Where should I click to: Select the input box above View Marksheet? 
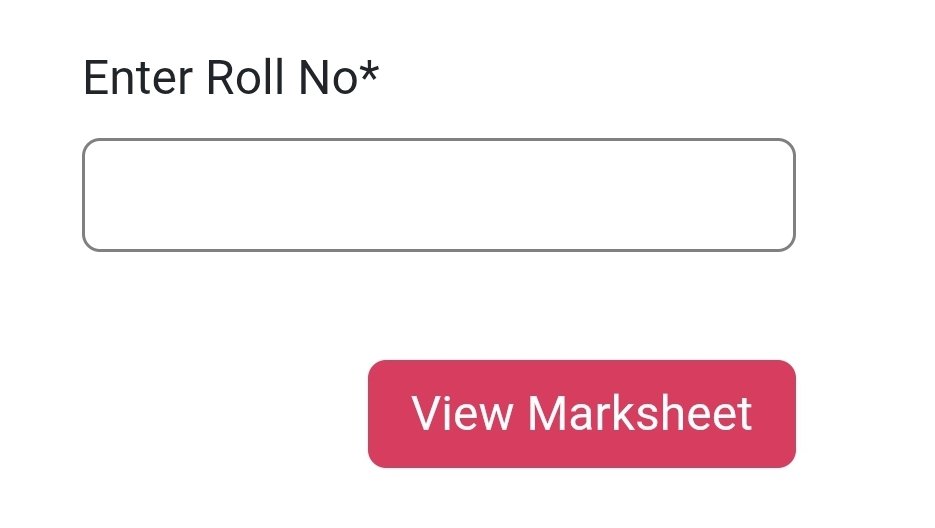pyautogui.click(x=438, y=195)
